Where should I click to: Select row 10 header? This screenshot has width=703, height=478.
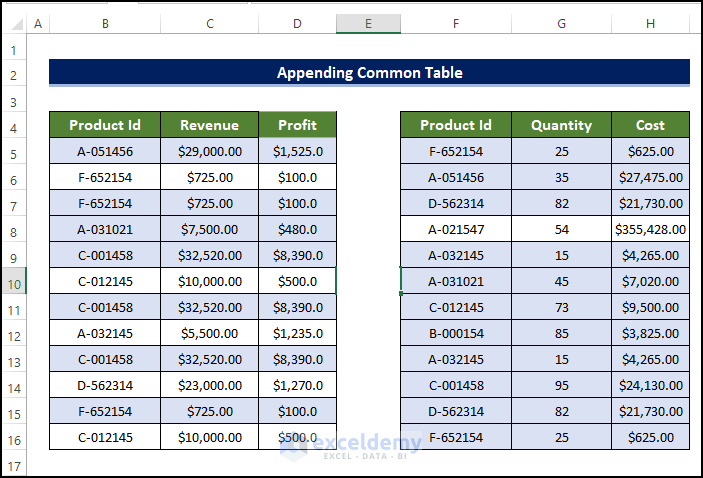pyautogui.click(x=14, y=281)
